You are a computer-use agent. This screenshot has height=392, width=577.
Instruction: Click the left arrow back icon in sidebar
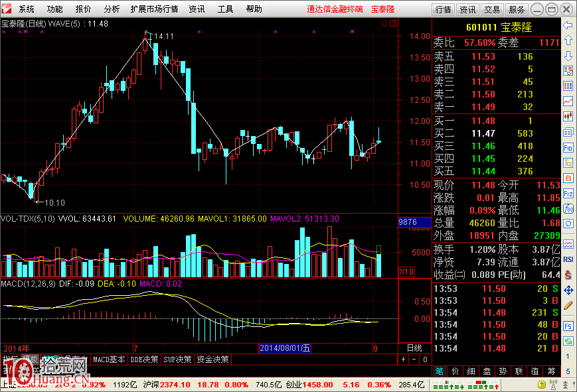[568, 25]
